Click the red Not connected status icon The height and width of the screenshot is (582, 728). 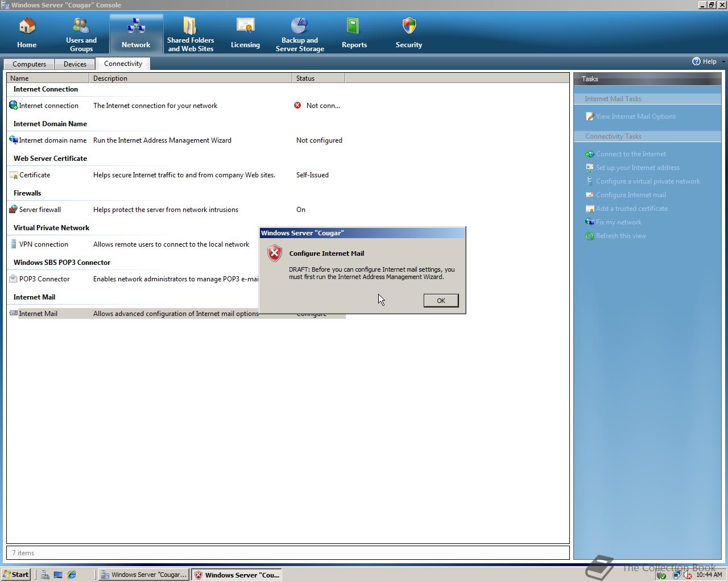pyautogui.click(x=297, y=105)
